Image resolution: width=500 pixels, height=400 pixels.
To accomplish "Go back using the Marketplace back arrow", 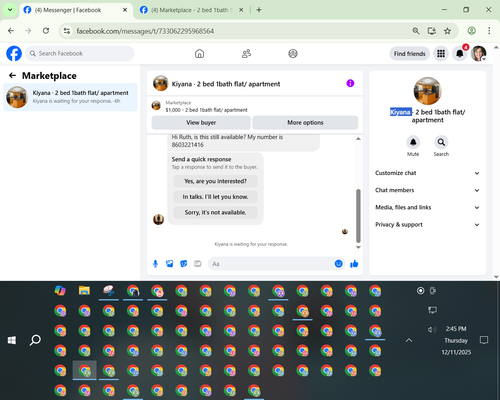I will (x=12, y=76).
